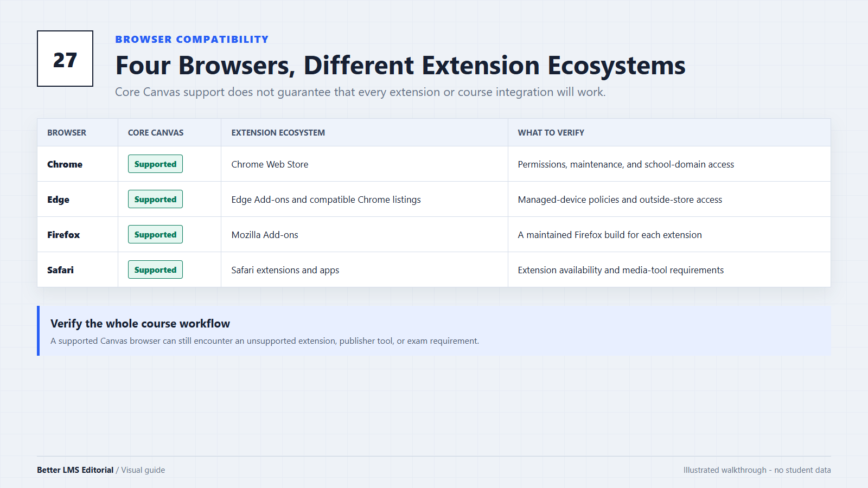Click the Verify the whole course workflow heading
Screen dimensions: 868x488
[x=140, y=324]
